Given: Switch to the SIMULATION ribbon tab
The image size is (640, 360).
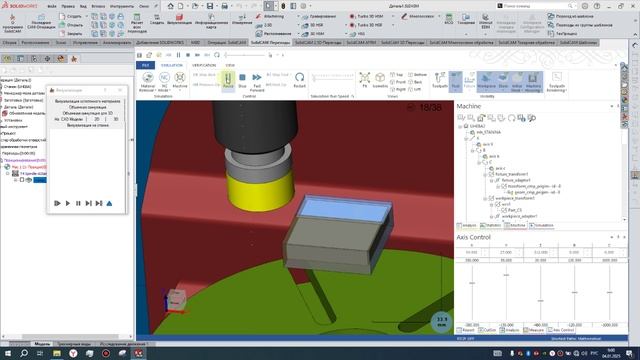Looking at the screenshot, I should [x=172, y=65].
